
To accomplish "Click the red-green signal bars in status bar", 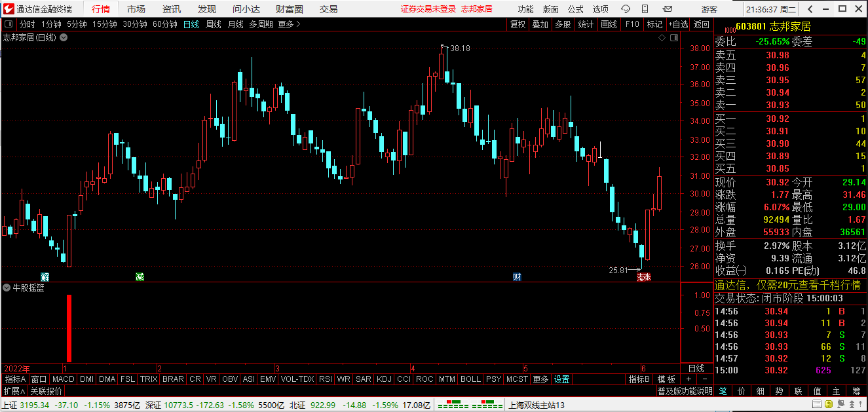I will point(470,405).
